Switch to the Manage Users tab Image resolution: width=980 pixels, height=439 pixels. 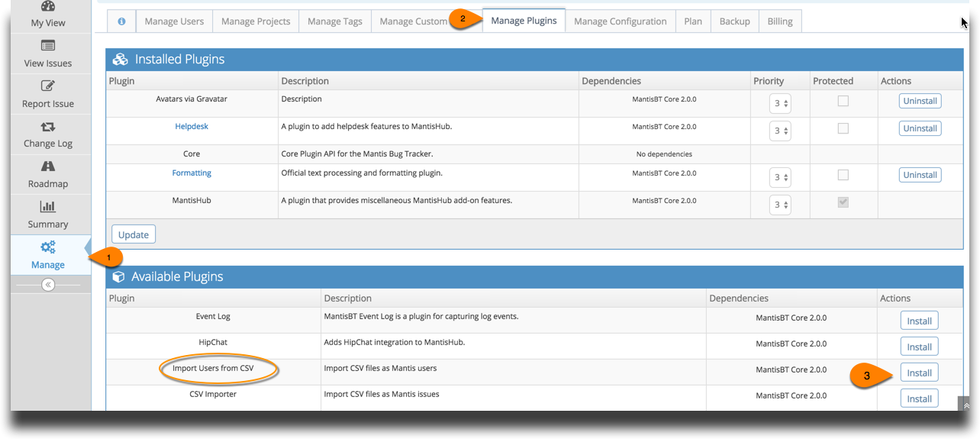click(174, 21)
